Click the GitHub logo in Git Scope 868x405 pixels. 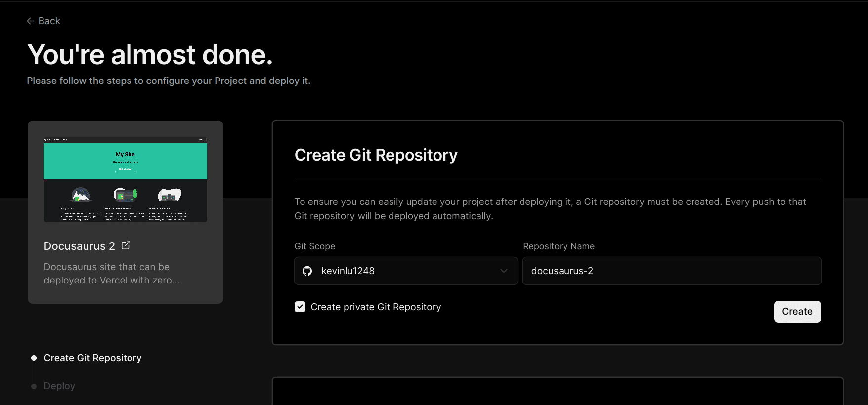tap(307, 271)
